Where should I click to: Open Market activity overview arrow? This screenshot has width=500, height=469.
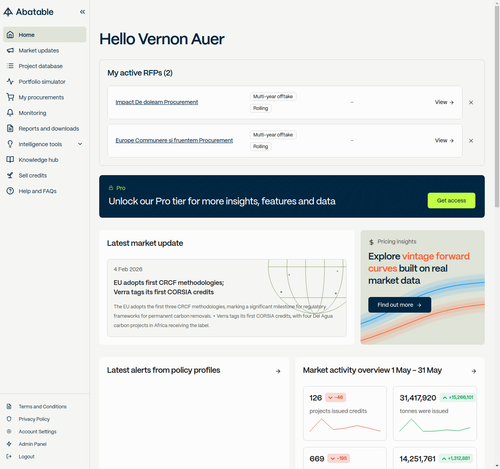pos(474,371)
